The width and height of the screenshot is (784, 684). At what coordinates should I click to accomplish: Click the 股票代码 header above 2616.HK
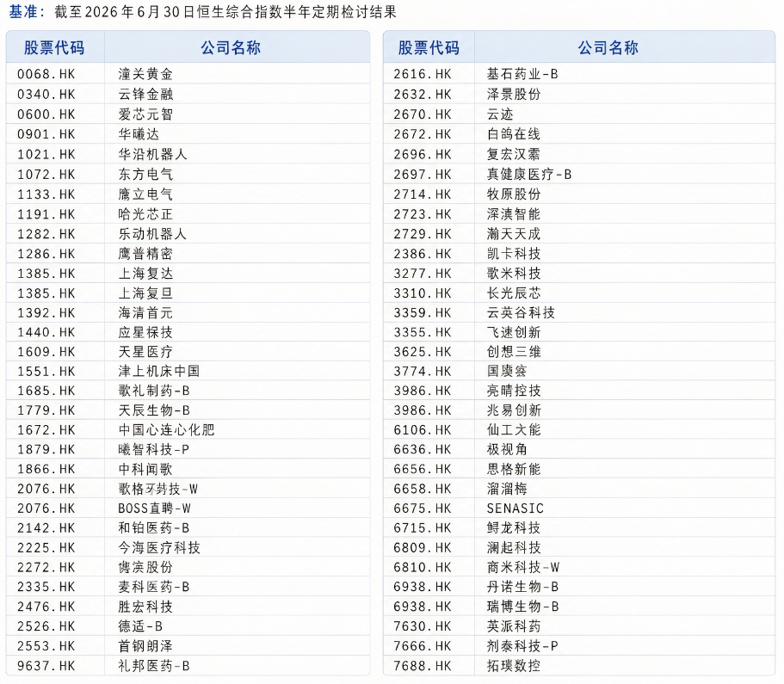click(429, 48)
